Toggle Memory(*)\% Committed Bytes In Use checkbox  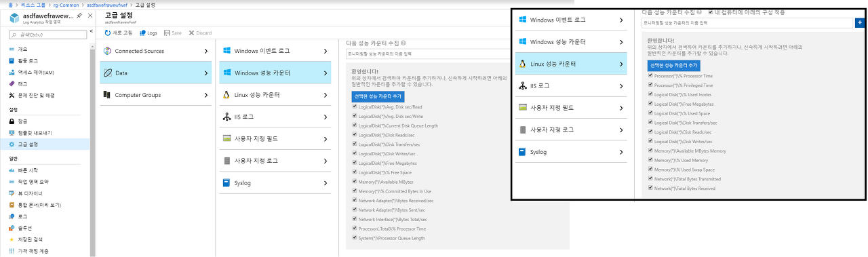click(354, 191)
